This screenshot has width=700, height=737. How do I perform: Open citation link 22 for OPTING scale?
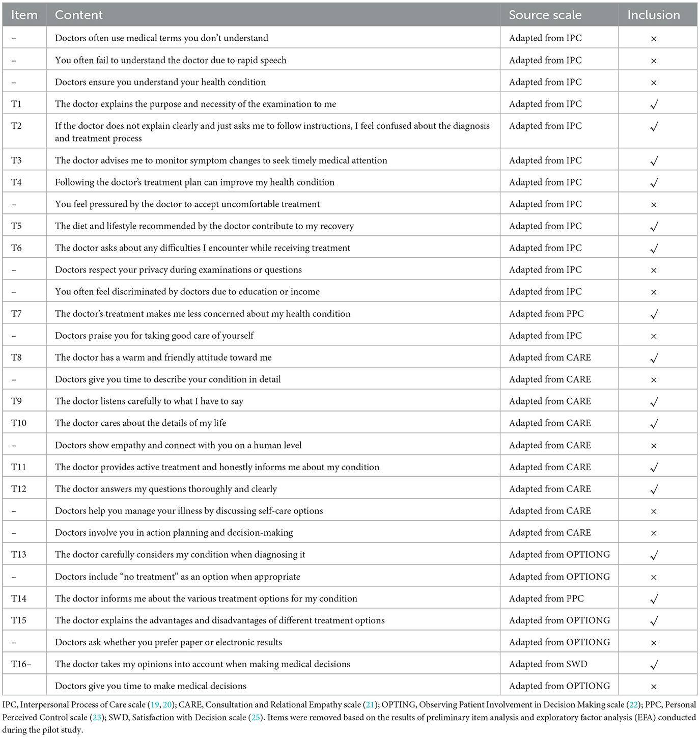[631, 705]
